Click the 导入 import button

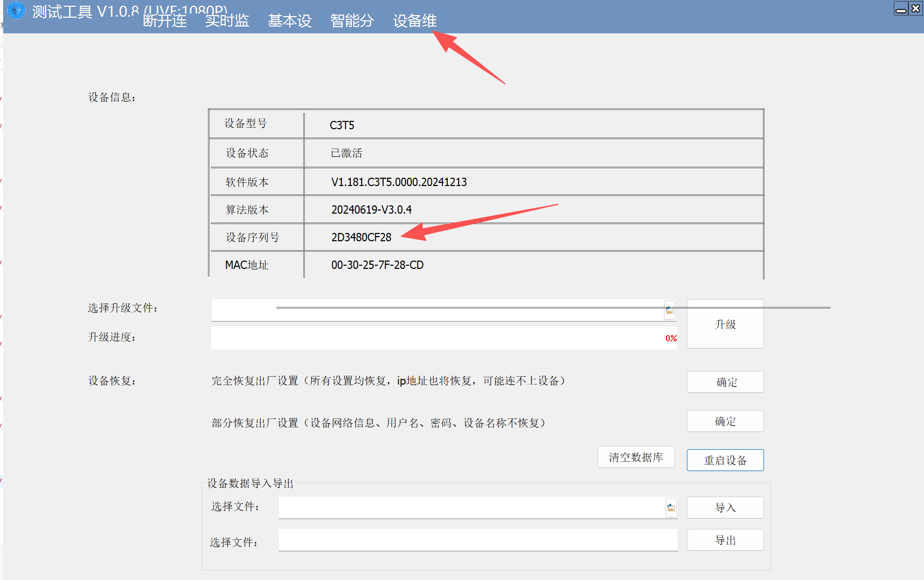pos(725,508)
